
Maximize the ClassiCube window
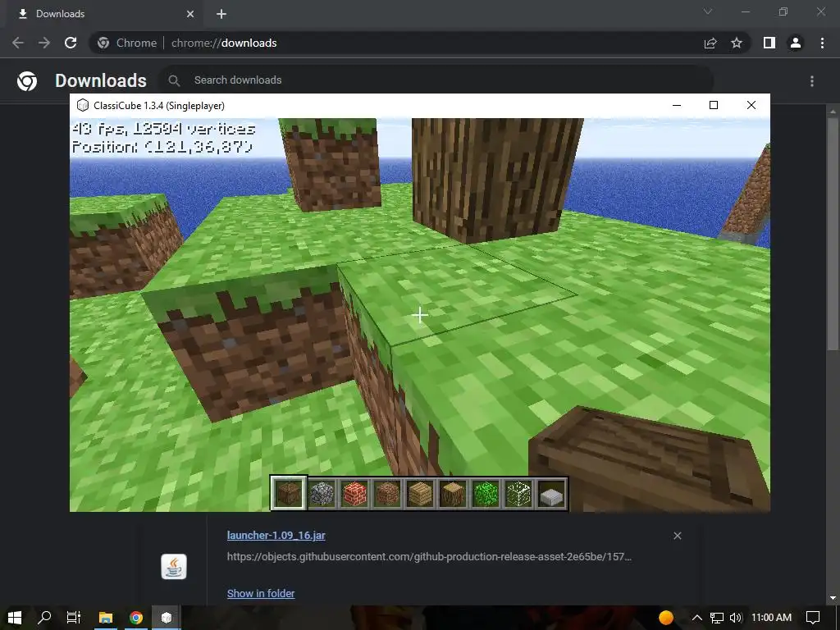714,105
